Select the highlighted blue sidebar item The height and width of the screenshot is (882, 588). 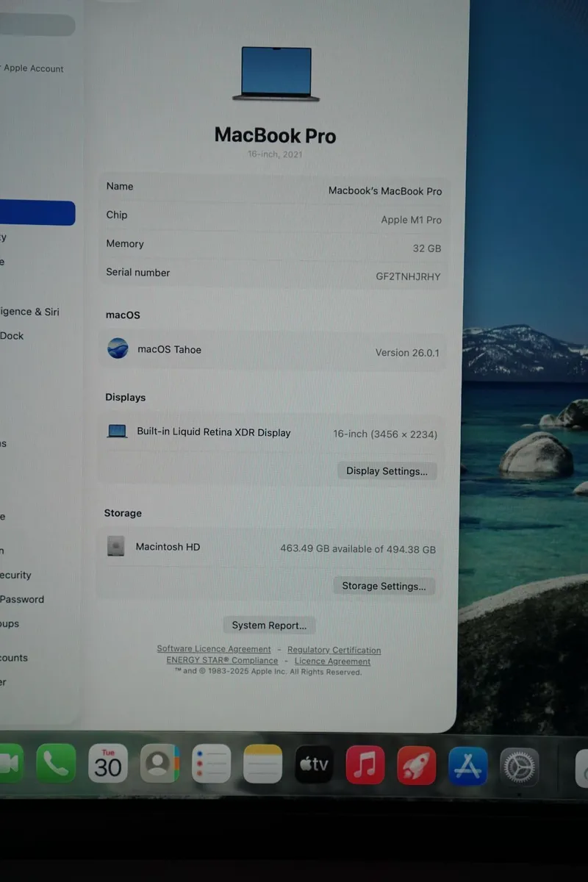37,213
